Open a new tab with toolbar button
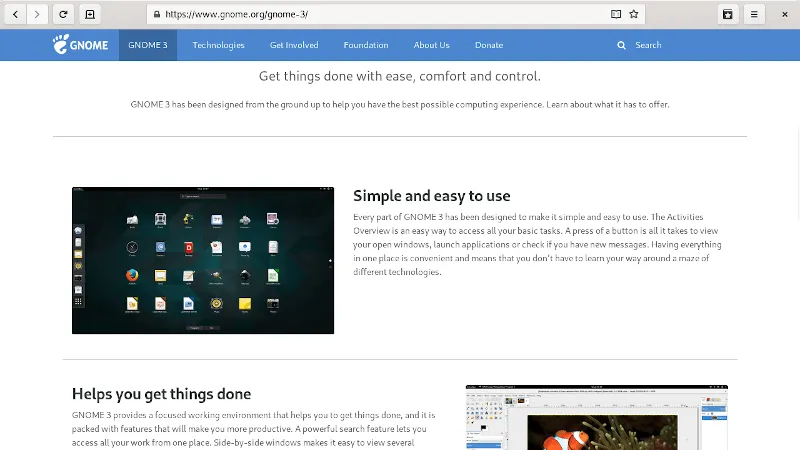The height and width of the screenshot is (450, 800). (90, 14)
